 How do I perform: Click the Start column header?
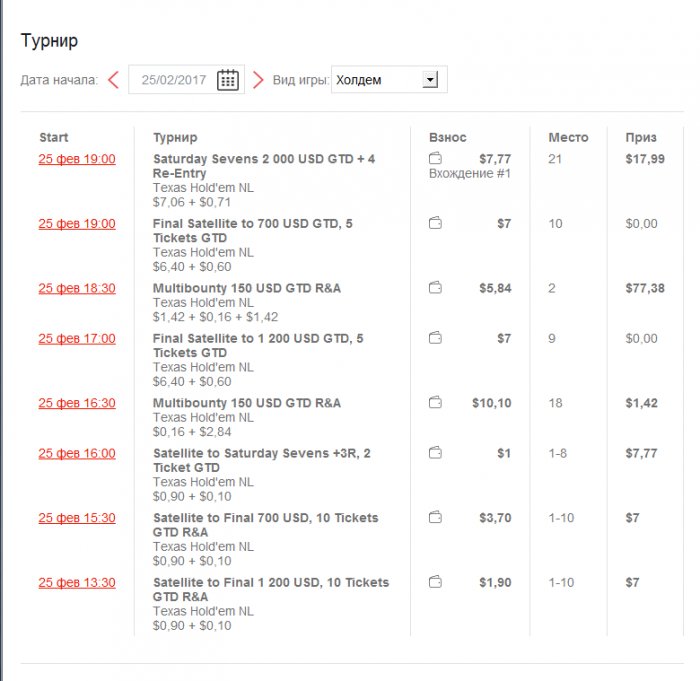[x=54, y=137]
